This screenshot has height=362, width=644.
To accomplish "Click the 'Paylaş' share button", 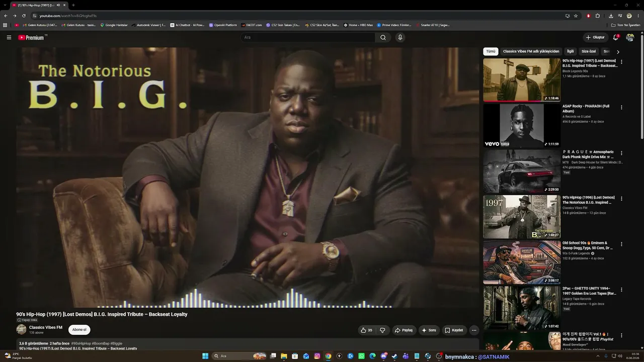I will (404, 330).
